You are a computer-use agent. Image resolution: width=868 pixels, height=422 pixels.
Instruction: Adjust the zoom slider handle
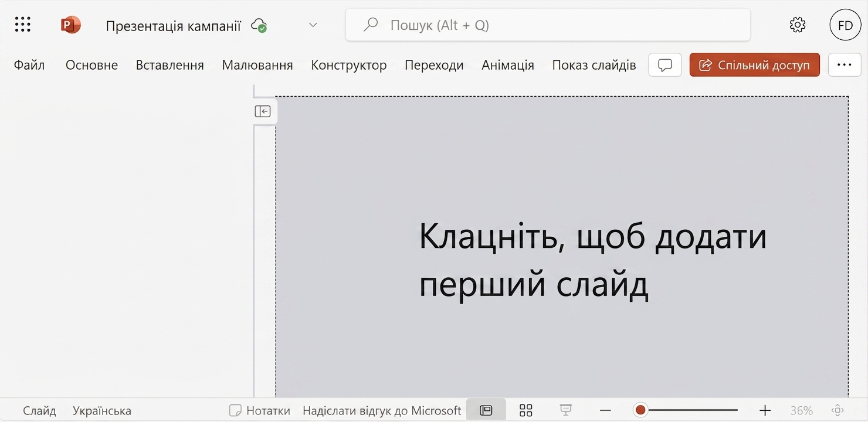point(640,410)
